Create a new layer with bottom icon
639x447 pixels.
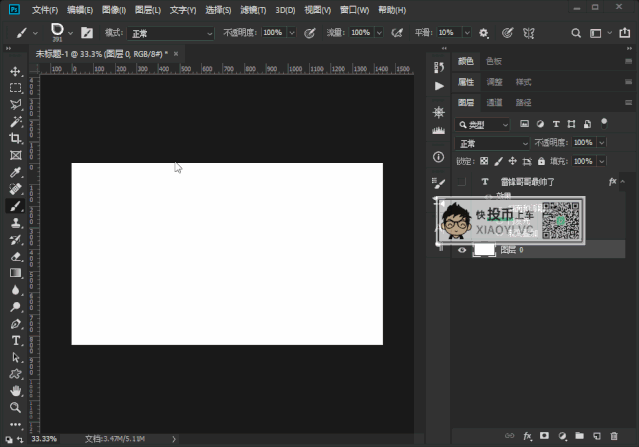(596, 436)
